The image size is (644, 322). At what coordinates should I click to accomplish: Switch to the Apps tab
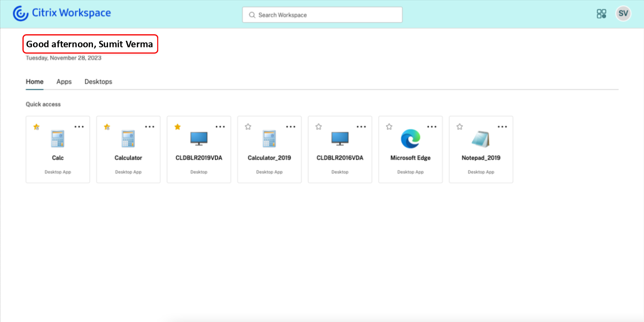64,82
